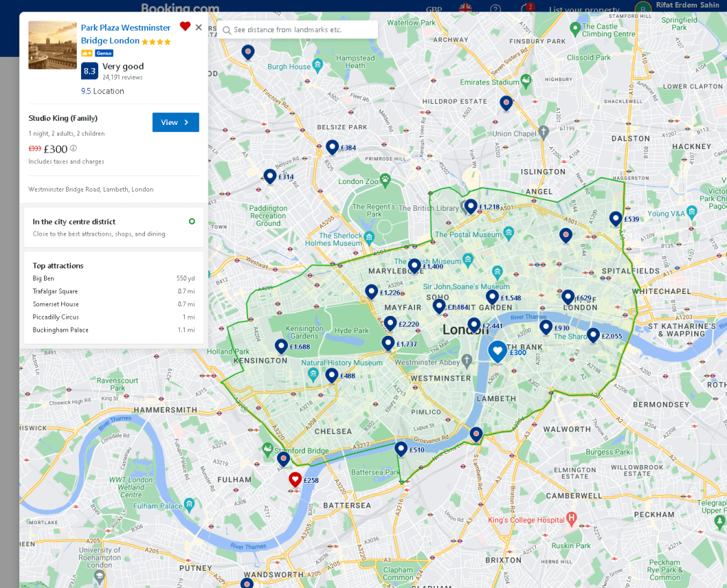Select the £2,055 map pin
727x588 pixels.
coord(593,335)
